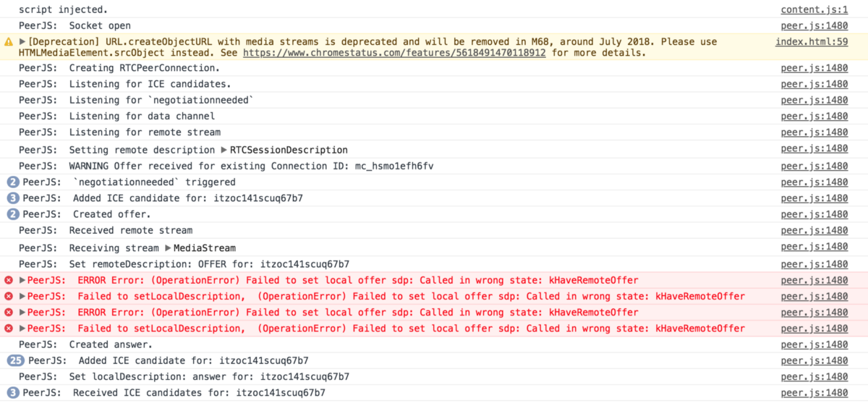The image size is (868, 406).
Task: Click the yellow deprecation warning icon
Action: click(9, 42)
